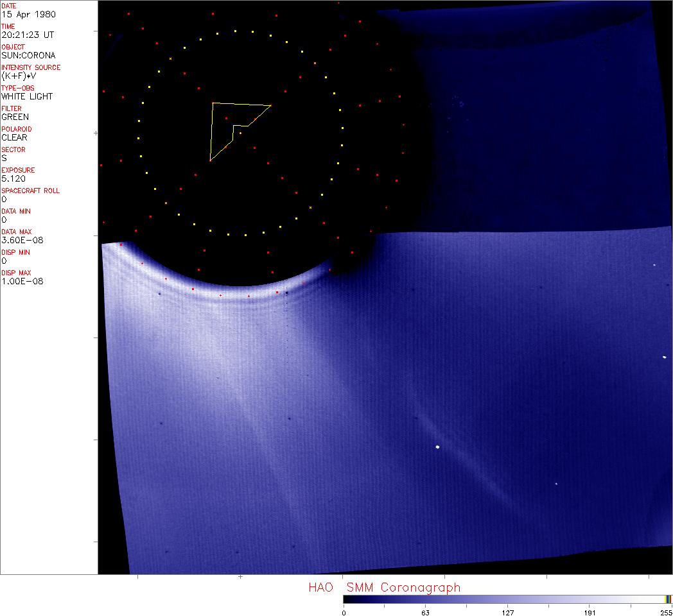The height and width of the screenshot is (616, 673).
Task: Click the middle of the intensity color bar
Action: click(507, 599)
